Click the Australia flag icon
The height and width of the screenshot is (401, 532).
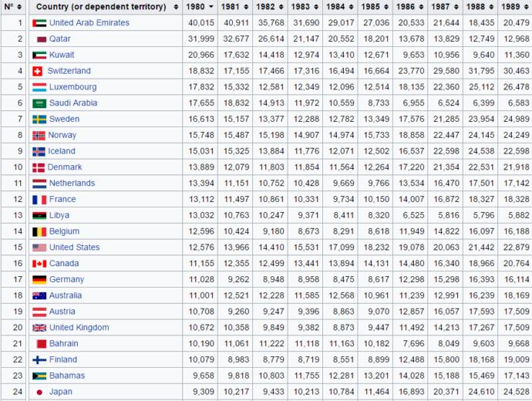tap(39, 296)
